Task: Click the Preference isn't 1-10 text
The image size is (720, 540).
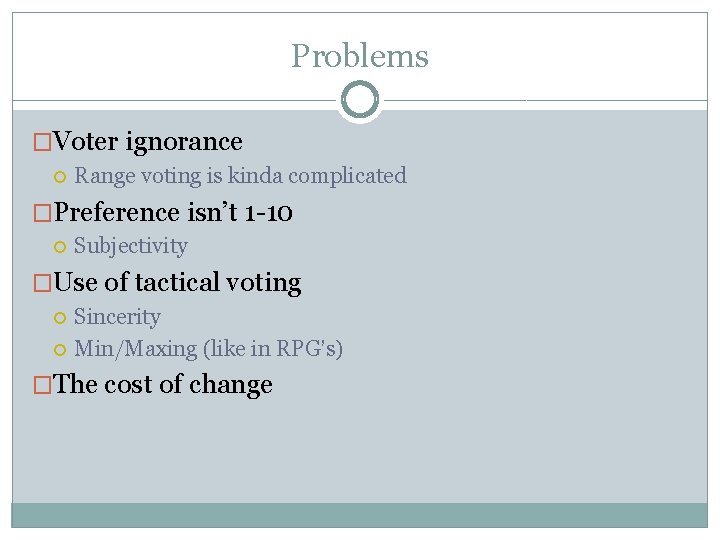Action: click(173, 212)
